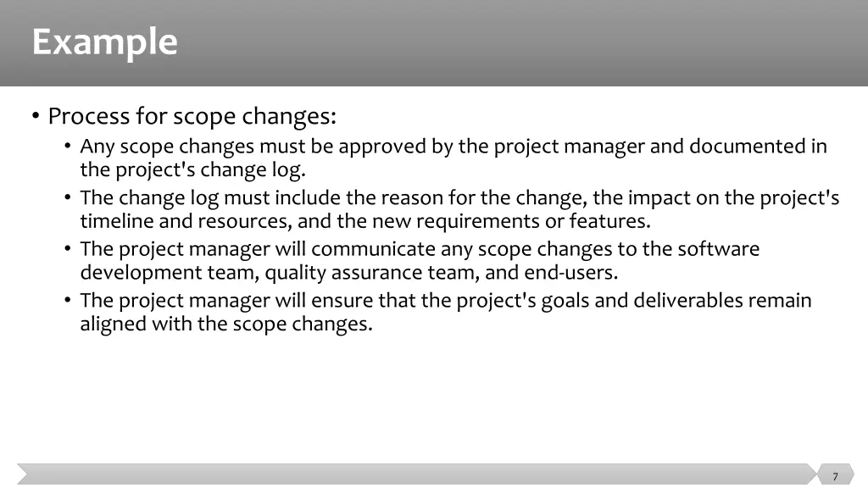The height and width of the screenshot is (488, 868).
Task: Select the line "Any scope changes must be approved"
Action: [x=453, y=147]
